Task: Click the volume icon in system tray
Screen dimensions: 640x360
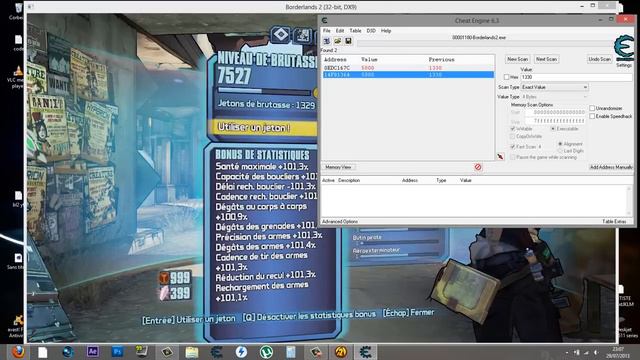Action: coord(596,352)
